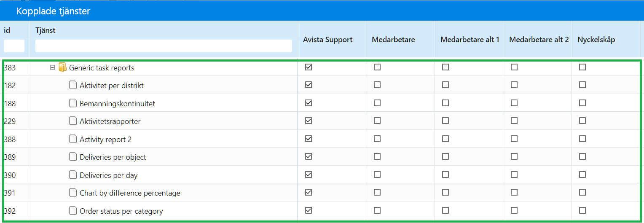Enable Nyckelskåp for Deliveries per day

tap(582, 174)
